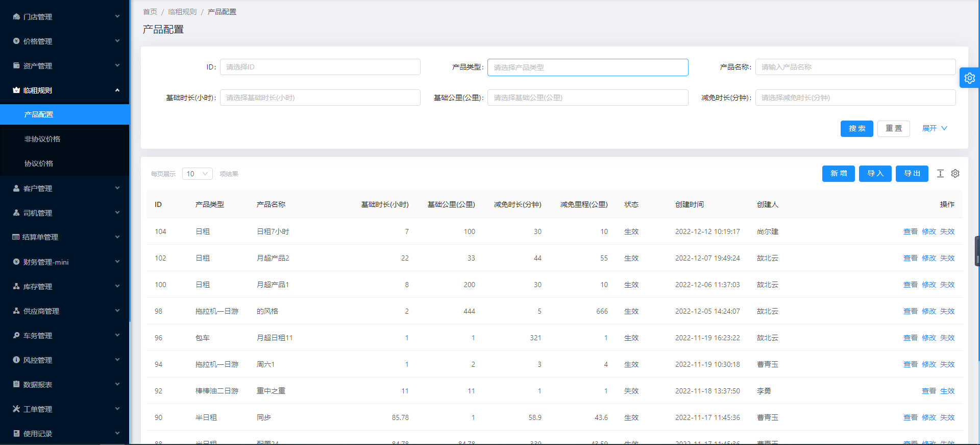
Task: Click the 重置 reset button
Action: (894, 129)
